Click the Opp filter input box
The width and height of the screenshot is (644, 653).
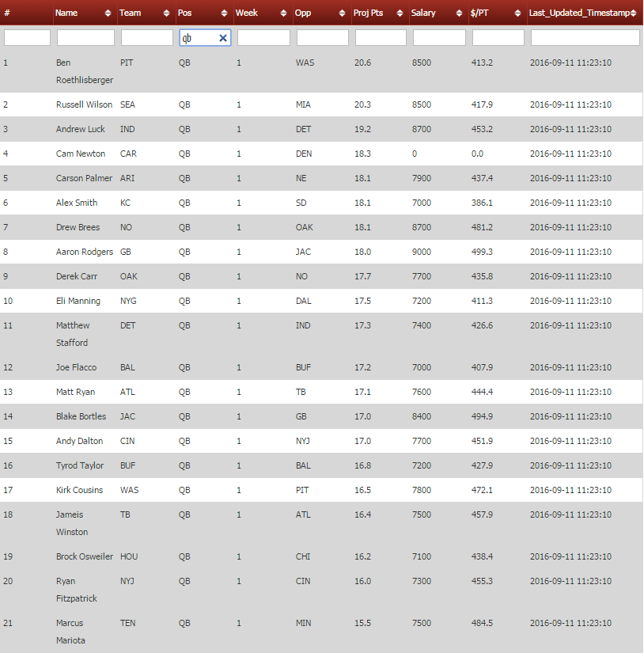pyautogui.click(x=322, y=38)
